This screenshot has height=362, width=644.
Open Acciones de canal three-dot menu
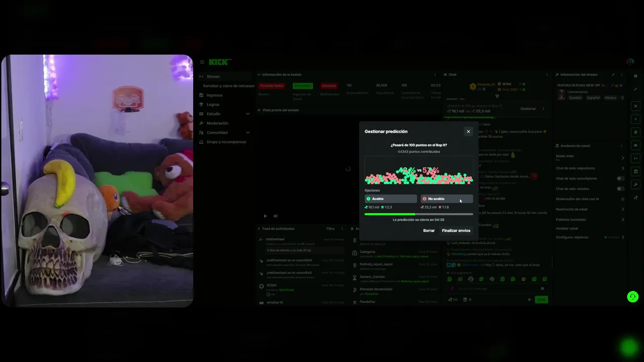click(x=621, y=146)
